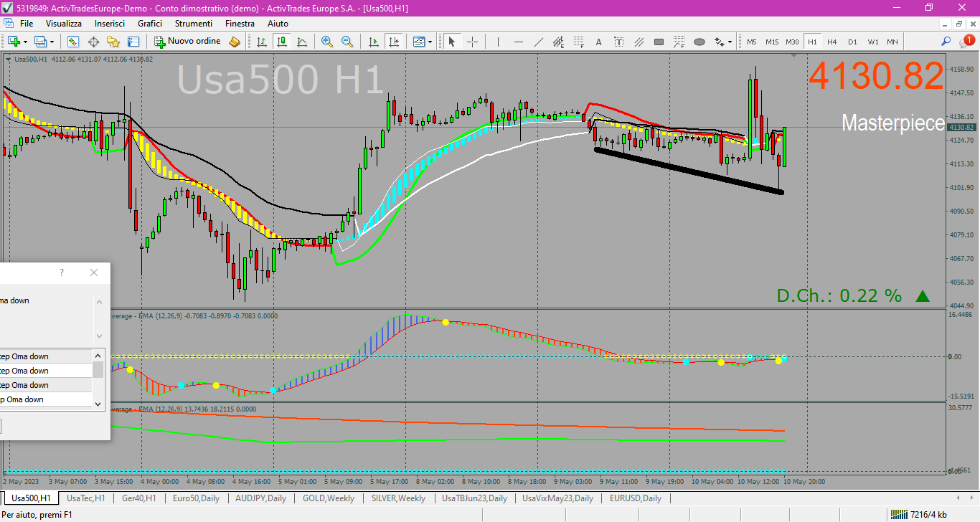The height and width of the screenshot is (522, 980).
Task: Switch timeframe to H4
Action: [832, 42]
